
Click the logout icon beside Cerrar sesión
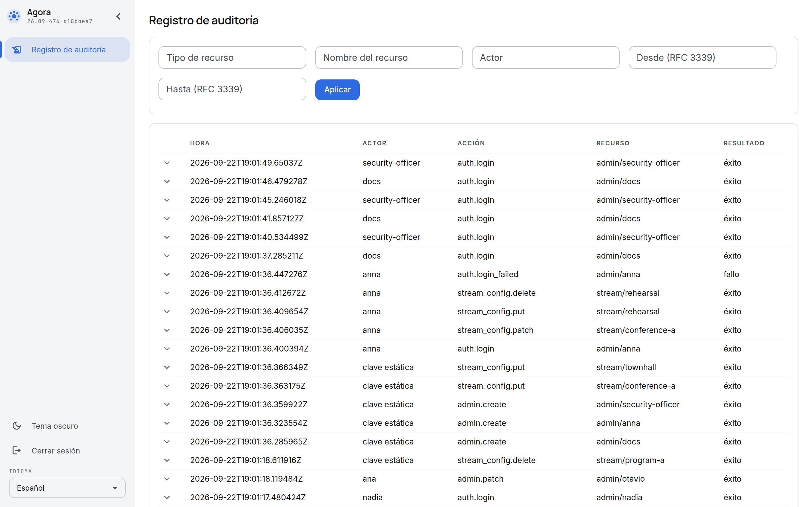coord(17,451)
